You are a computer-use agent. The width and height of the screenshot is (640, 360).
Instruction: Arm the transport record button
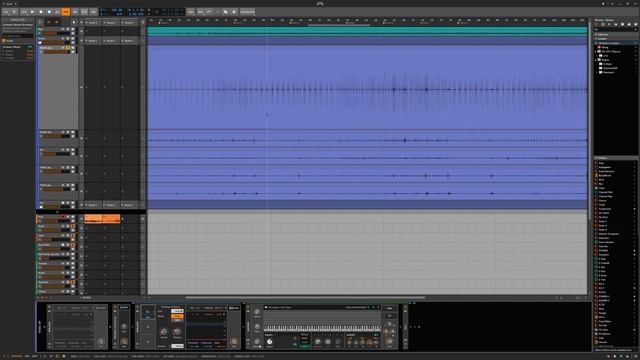(x=49, y=12)
